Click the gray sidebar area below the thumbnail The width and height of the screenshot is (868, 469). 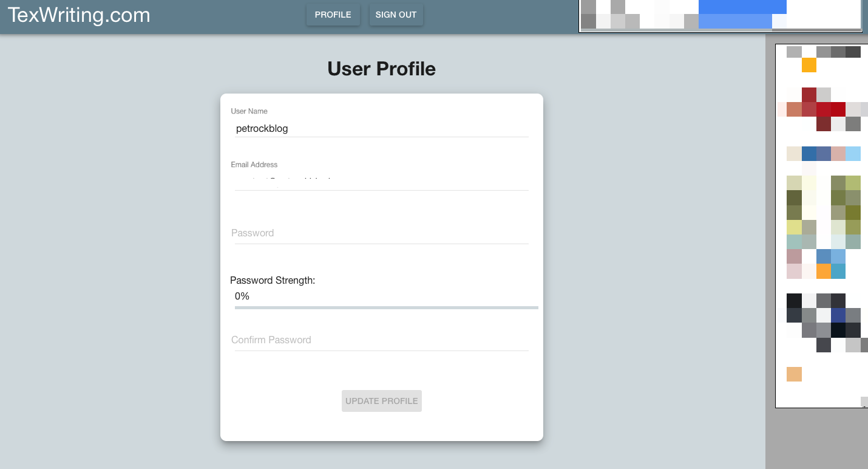pyautogui.click(x=816, y=439)
